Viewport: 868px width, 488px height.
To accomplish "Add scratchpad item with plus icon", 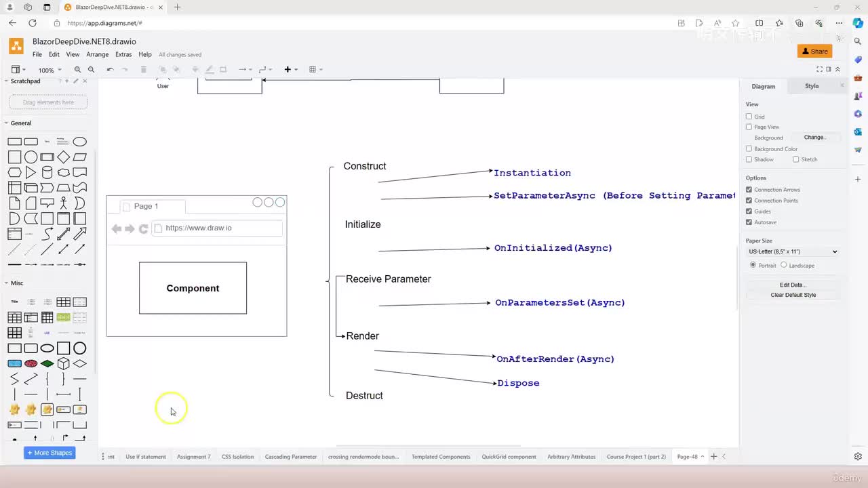I will coord(66,81).
